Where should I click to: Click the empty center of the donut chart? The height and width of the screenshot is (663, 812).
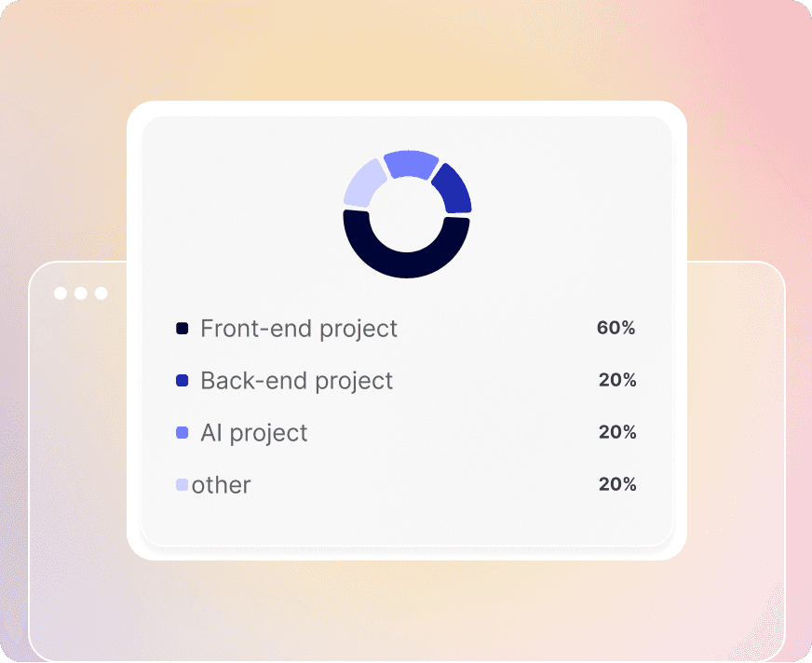(x=407, y=214)
